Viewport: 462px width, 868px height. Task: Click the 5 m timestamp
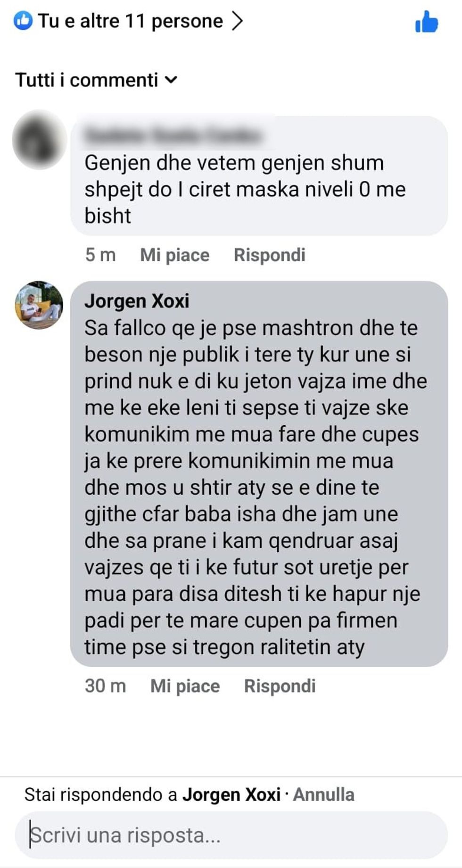point(100,255)
